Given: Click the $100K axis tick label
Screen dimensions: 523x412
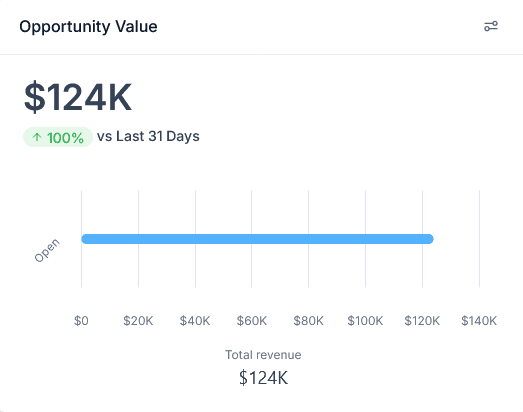Looking at the screenshot, I should (x=365, y=321).
